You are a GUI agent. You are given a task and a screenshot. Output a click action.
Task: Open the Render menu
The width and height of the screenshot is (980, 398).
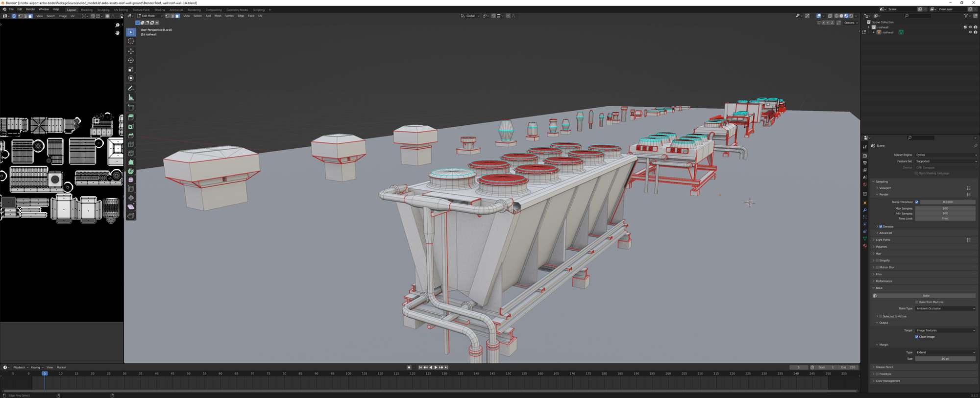(x=30, y=9)
